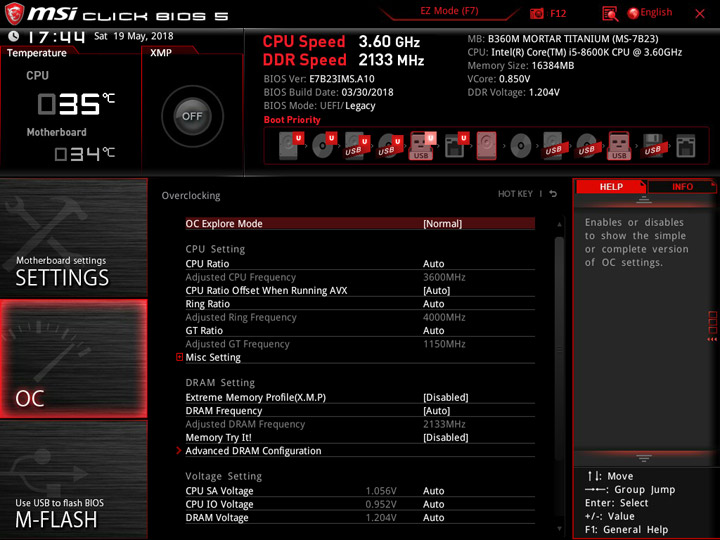
Task: Select the UEFI hard disk boot device icon
Action: 291,146
